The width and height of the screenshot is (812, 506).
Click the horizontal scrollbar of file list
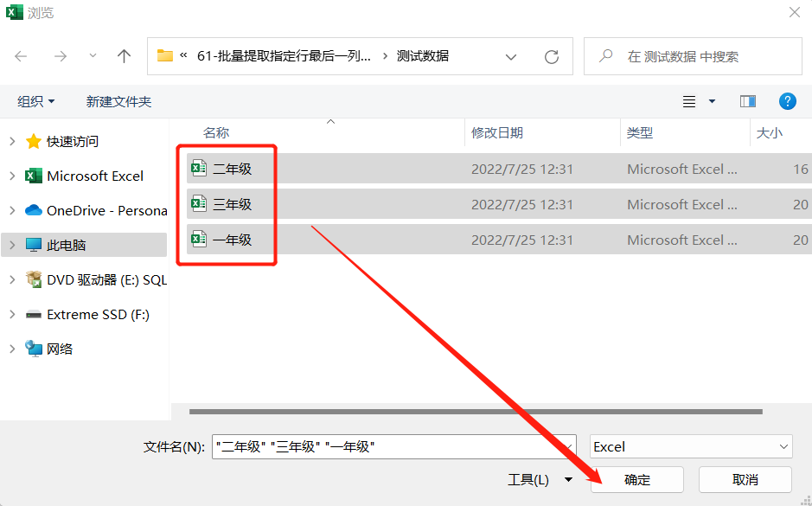pos(476,412)
